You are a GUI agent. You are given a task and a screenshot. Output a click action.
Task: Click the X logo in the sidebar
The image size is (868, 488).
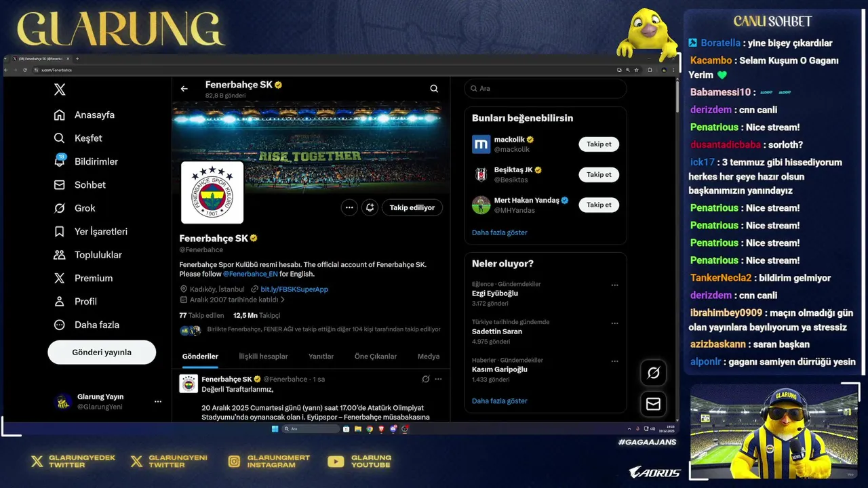[60, 89]
